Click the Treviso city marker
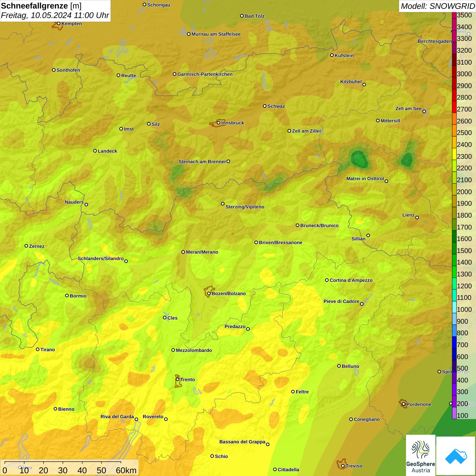The width and height of the screenshot is (476, 476). (343, 466)
